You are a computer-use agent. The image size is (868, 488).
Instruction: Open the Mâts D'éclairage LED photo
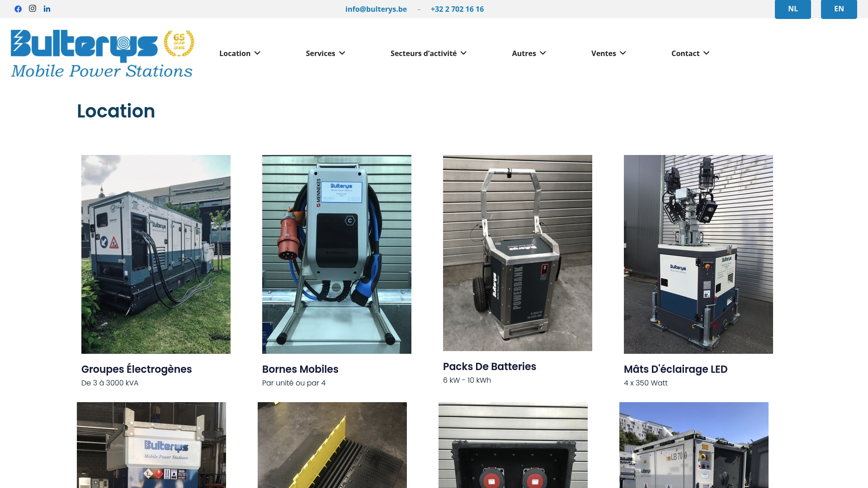(x=698, y=254)
